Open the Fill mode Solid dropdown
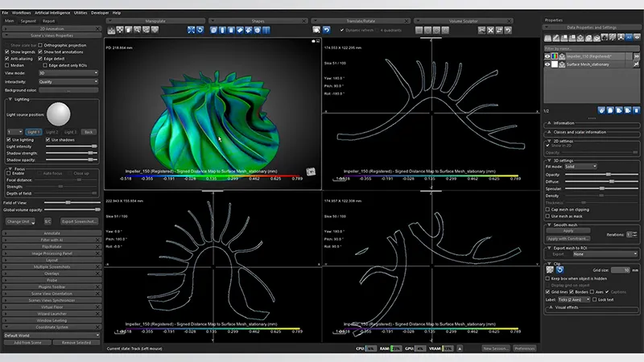 pos(580,167)
